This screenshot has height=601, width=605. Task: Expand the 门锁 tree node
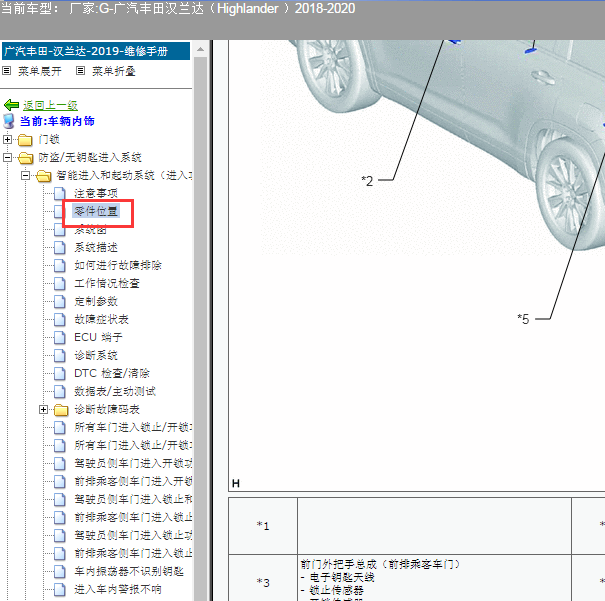coord(7,139)
